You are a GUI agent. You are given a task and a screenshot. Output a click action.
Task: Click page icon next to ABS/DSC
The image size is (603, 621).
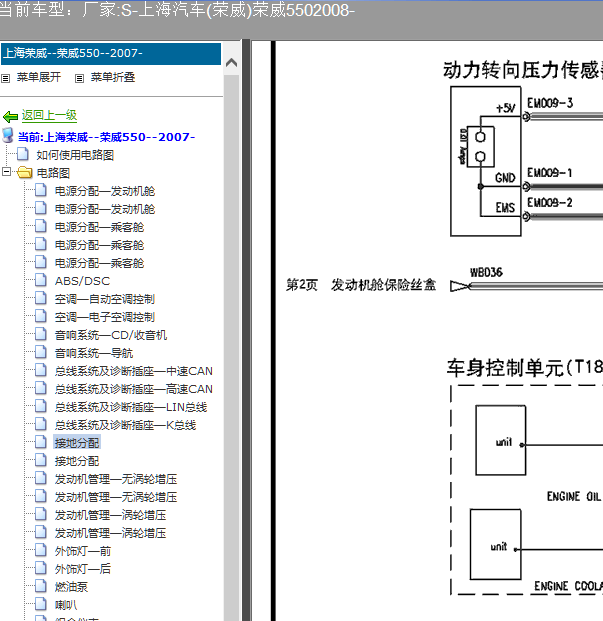pyautogui.click(x=41, y=280)
